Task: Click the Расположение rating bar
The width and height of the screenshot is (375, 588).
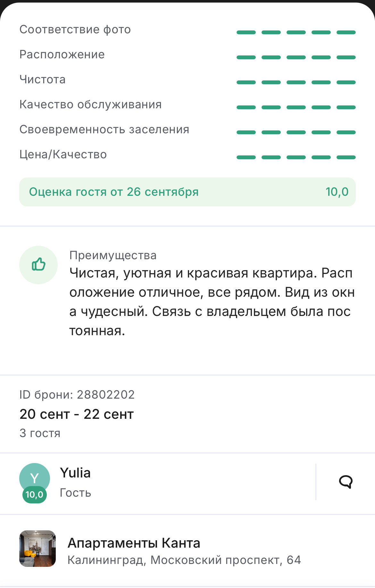Action: point(296,57)
